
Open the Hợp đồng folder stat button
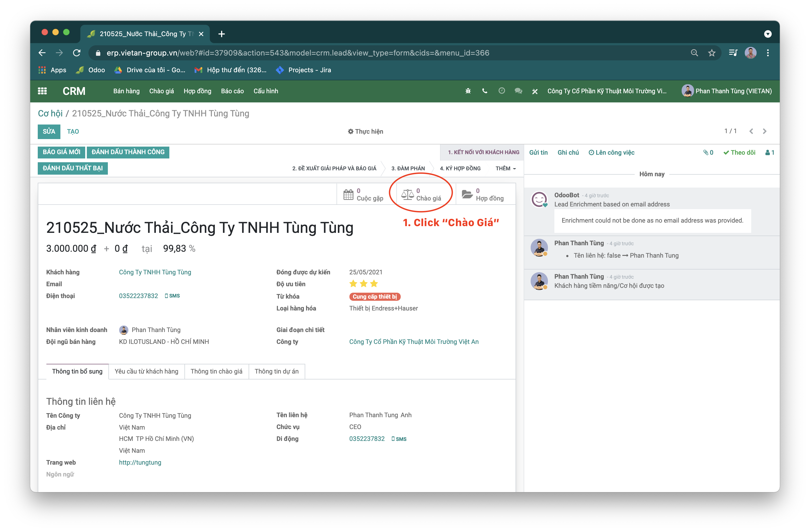click(483, 195)
